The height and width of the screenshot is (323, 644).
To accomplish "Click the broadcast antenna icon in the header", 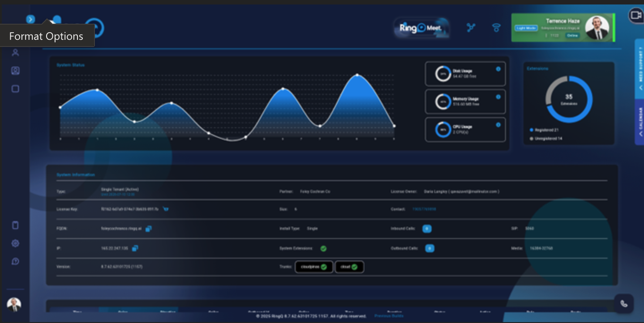I will [495, 27].
